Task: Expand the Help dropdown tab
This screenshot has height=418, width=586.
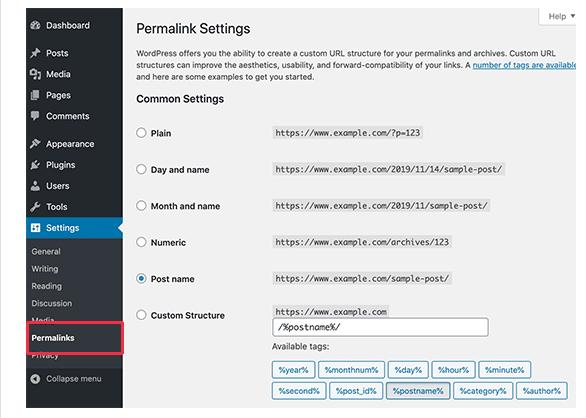Action: pos(559,16)
